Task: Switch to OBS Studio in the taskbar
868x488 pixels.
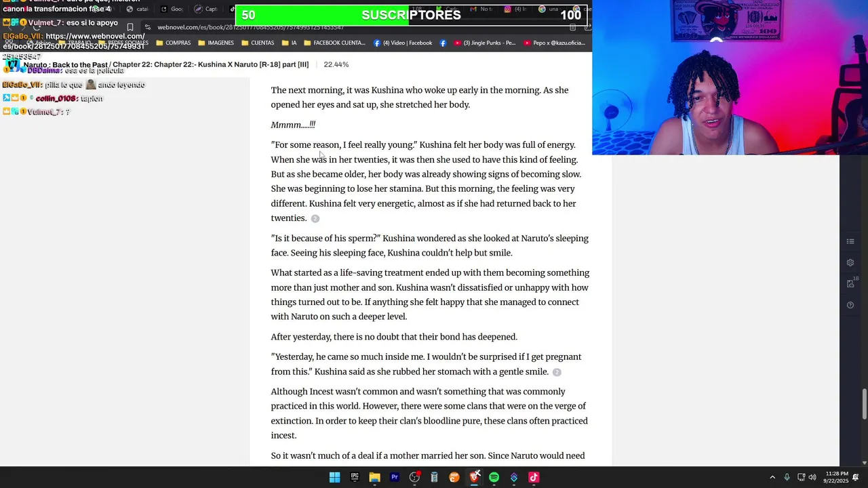Action: point(414,477)
